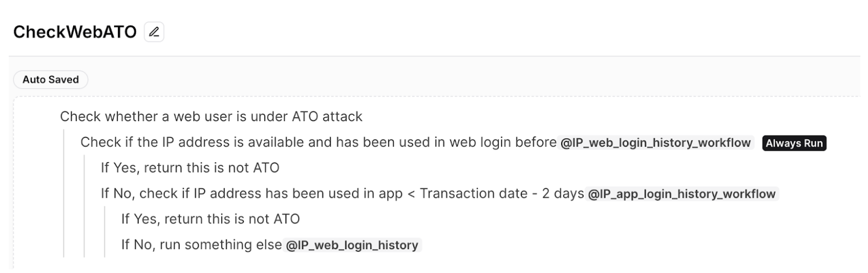868x273 pixels.
Task: Click the pencil edit icon beside CheckWebATO
Action: [154, 32]
